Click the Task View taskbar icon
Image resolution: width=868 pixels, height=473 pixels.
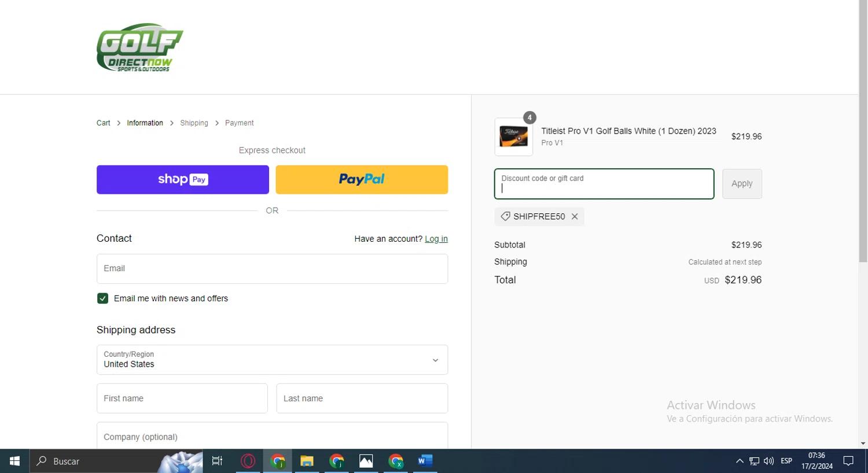click(x=217, y=461)
